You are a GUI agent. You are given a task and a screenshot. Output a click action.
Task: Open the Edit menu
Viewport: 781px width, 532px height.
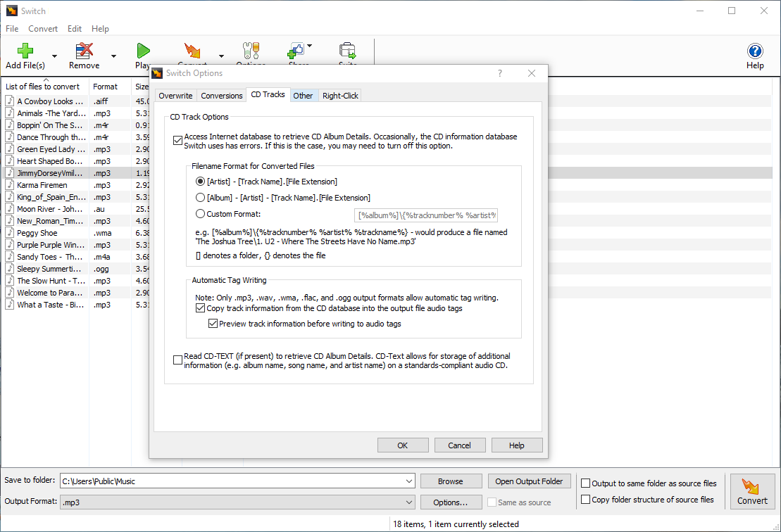click(74, 29)
